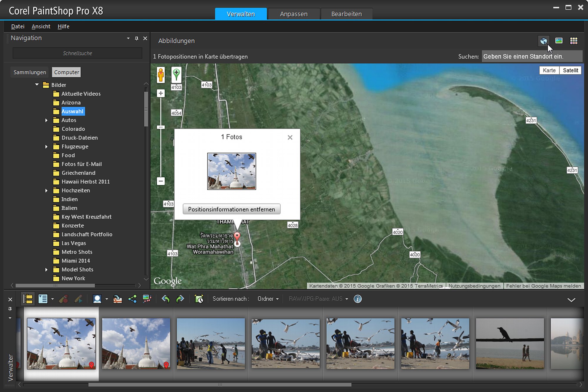588x392 pixels.
Task: Click the capture editing icon
Action: (64, 299)
